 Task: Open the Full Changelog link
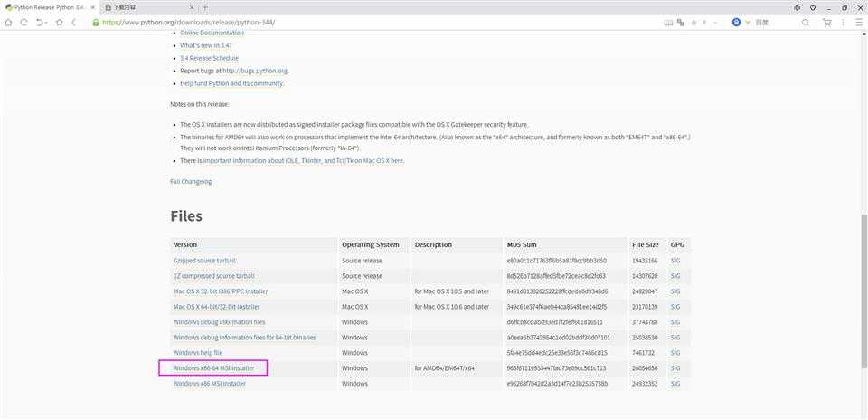pyautogui.click(x=191, y=182)
